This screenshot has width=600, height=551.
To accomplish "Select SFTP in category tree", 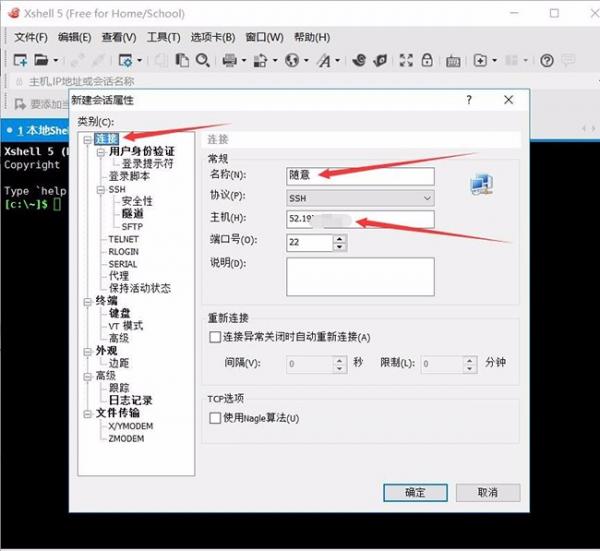I will (x=132, y=227).
